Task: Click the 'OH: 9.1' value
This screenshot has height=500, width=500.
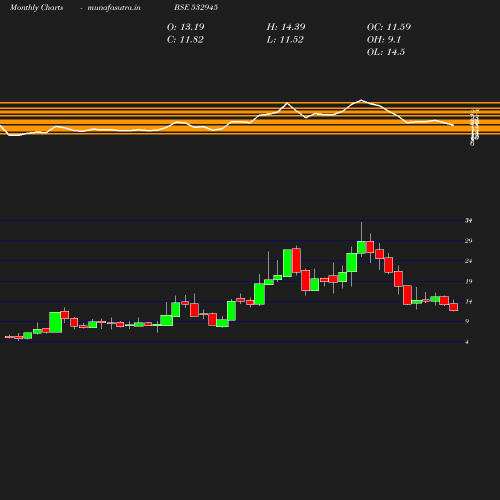Action: click(x=384, y=40)
